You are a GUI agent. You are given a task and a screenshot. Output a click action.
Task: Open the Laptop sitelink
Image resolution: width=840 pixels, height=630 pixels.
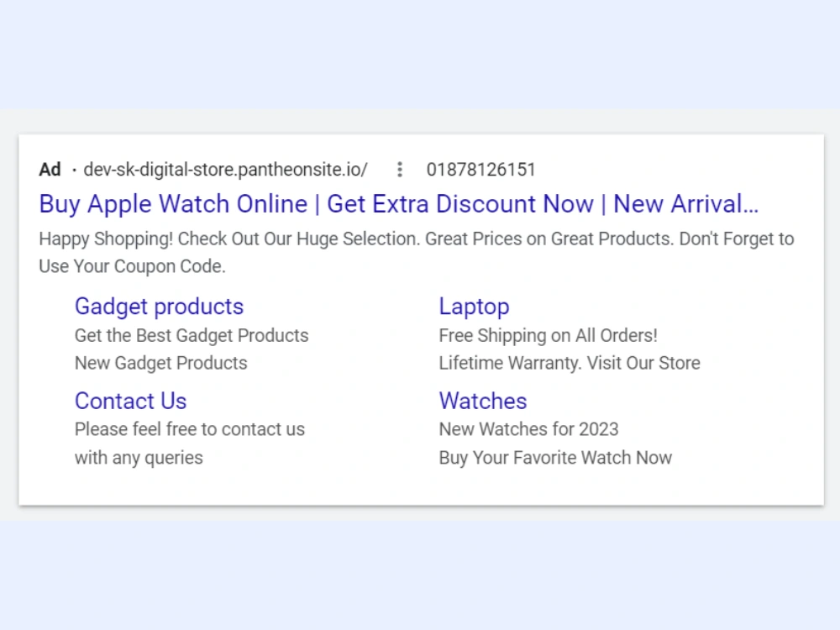[474, 307]
